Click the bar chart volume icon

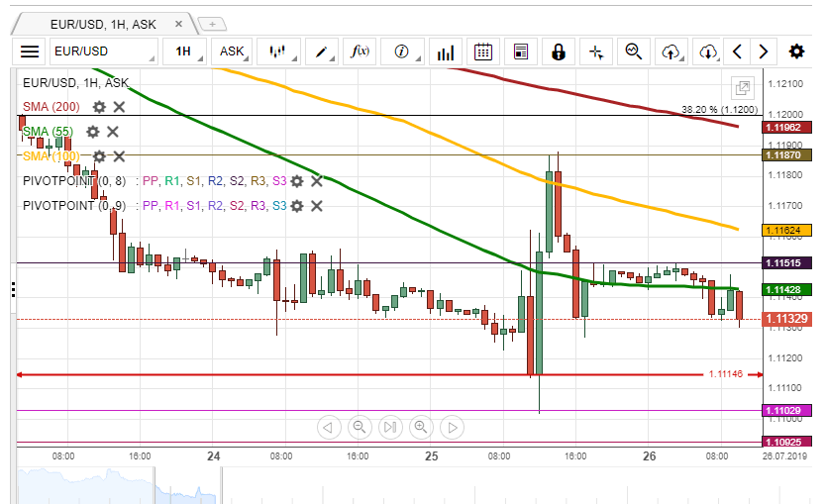446,51
